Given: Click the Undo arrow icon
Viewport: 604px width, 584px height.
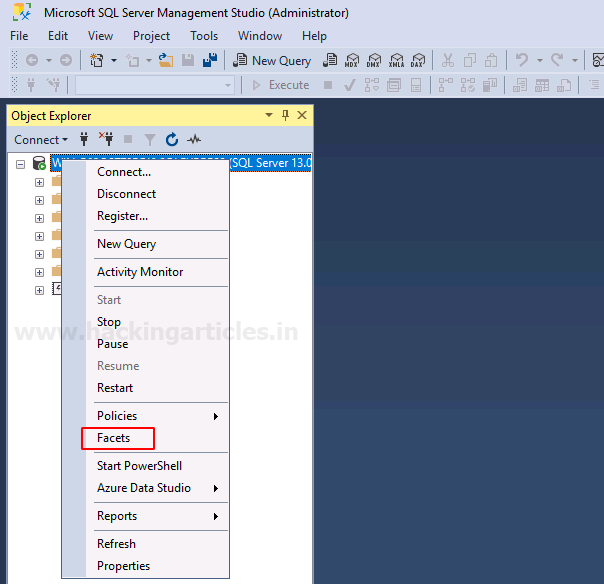Looking at the screenshot, I should (x=522, y=60).
